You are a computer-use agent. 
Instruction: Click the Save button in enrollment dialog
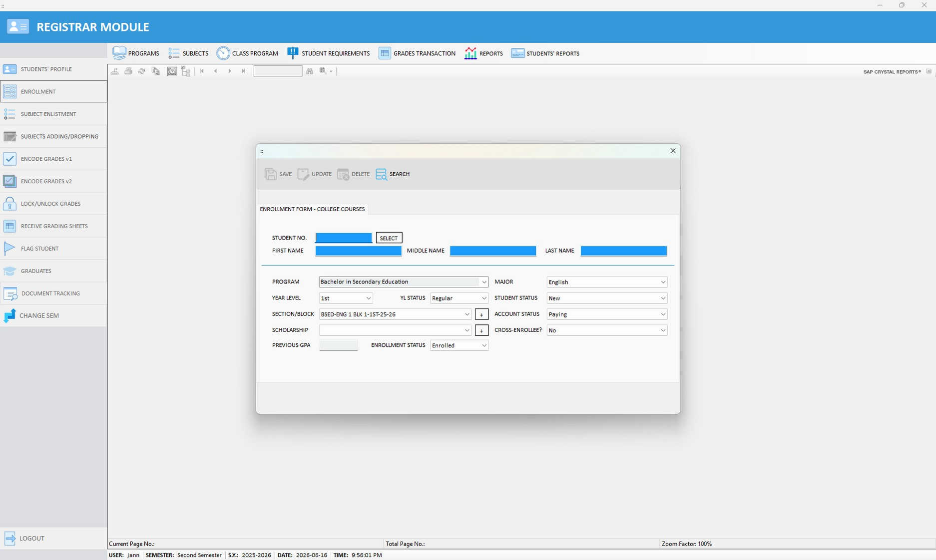pyautogui.click(x=278, y=174)
